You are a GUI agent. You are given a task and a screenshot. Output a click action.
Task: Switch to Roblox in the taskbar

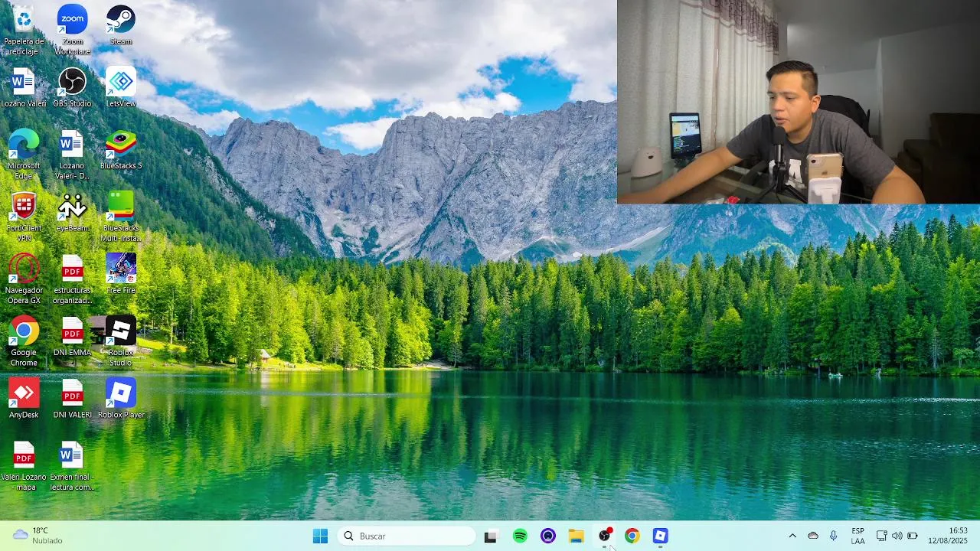point(661,536)
